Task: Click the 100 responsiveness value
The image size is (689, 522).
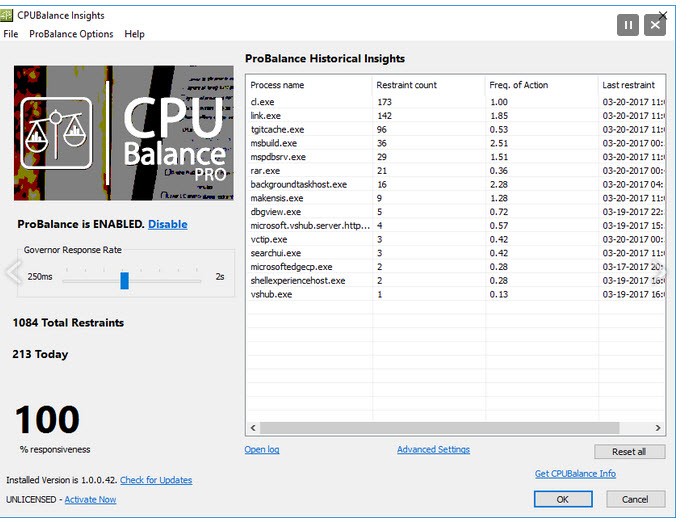Action: tap(47, 420)
